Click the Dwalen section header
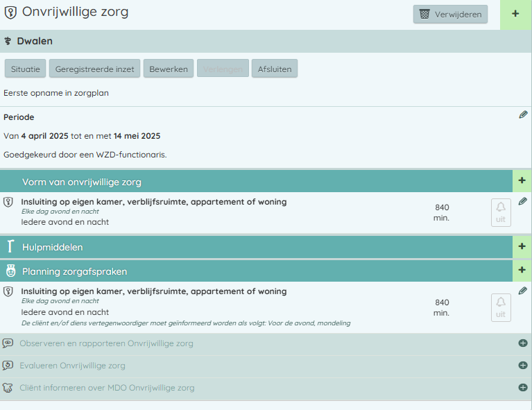 35,41
